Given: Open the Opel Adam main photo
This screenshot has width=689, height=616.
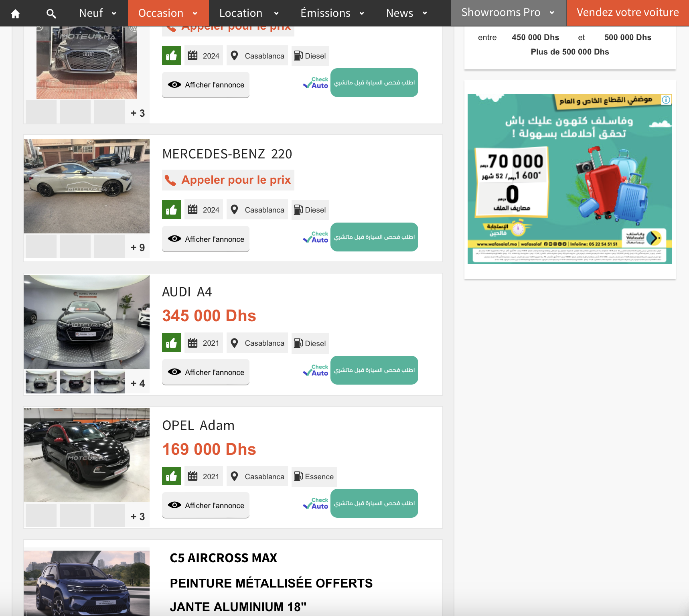Looking at the screenshot, I should (87, 455).
